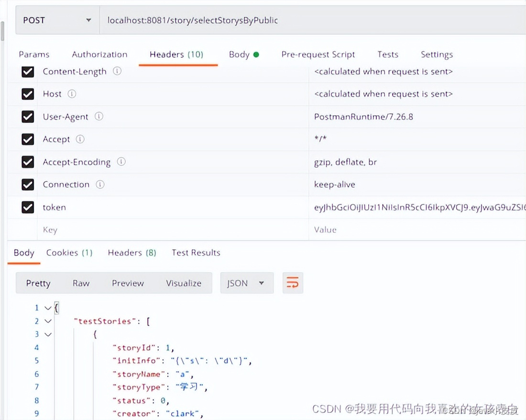Click the User-Agent key name

(x=66, y=117)
